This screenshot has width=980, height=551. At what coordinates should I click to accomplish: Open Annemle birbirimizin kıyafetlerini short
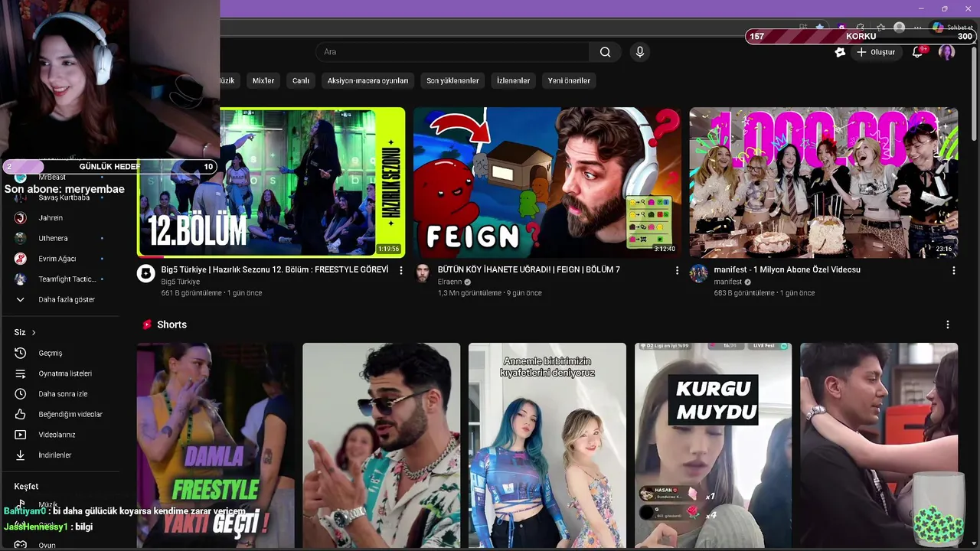pyautogui.click(x=547, y=445)
